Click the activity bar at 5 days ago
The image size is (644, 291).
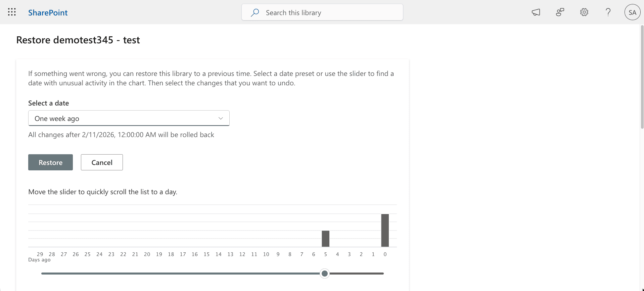coord(325,238)
